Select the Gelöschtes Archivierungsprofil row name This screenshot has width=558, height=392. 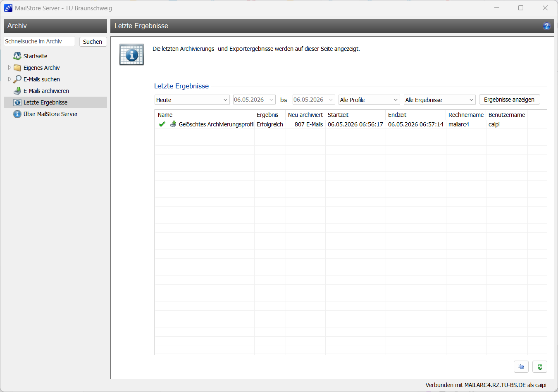216,124
